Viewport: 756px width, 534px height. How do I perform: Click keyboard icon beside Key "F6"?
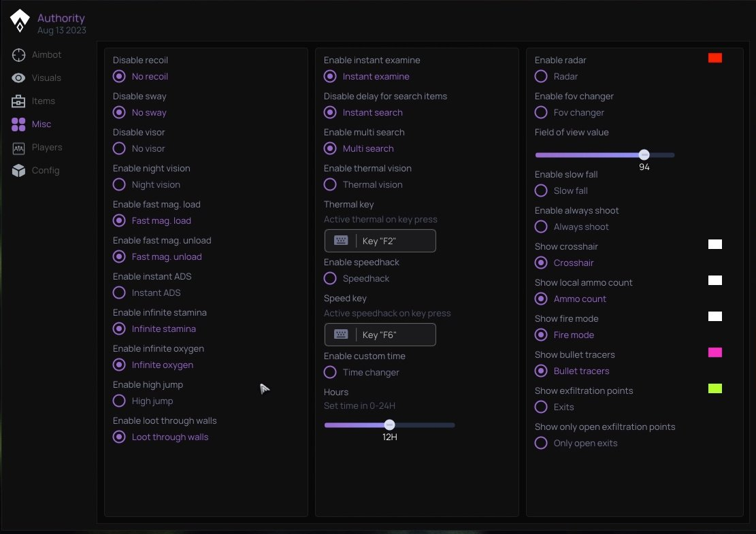341,335
